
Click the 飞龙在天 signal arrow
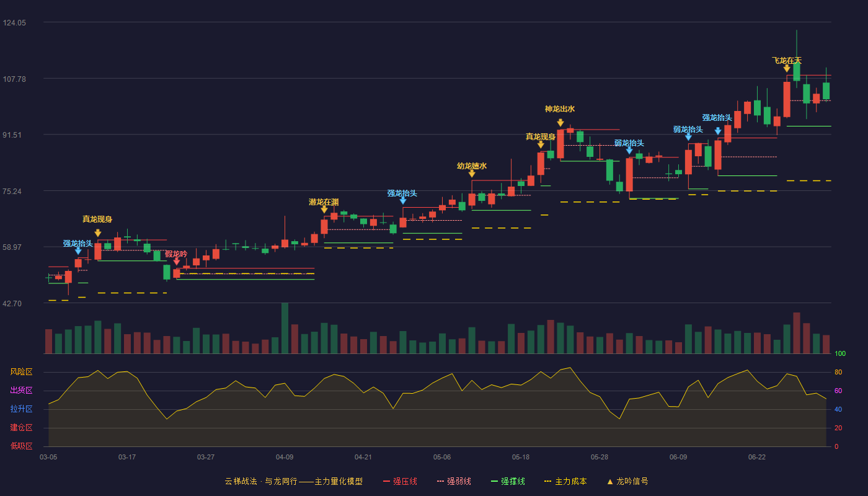coord(787,68)
